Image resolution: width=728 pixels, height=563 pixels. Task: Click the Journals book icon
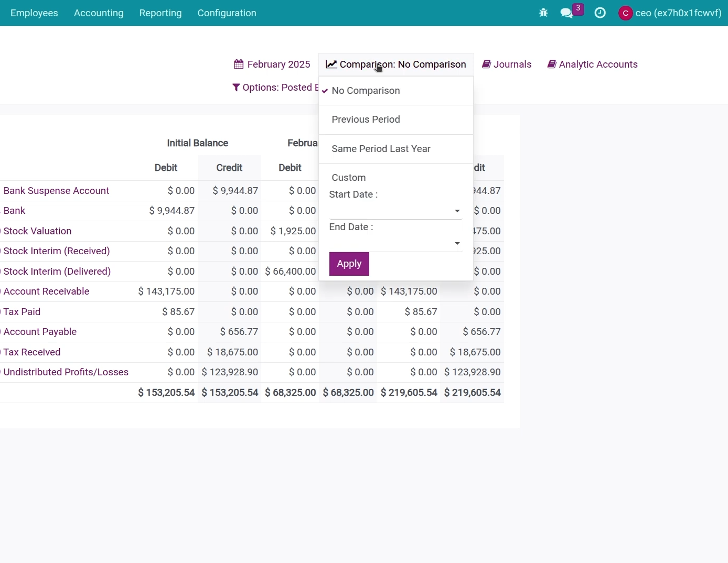click(487, 64)
